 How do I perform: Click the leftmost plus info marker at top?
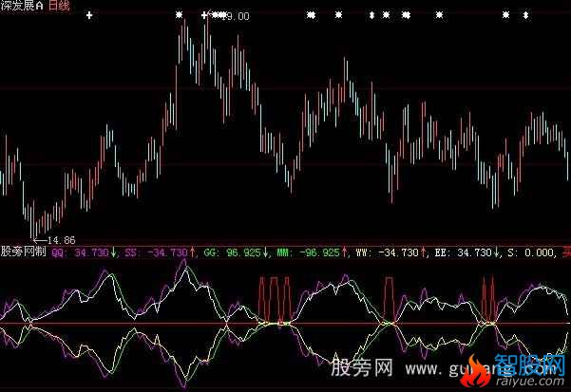[89, 15]
